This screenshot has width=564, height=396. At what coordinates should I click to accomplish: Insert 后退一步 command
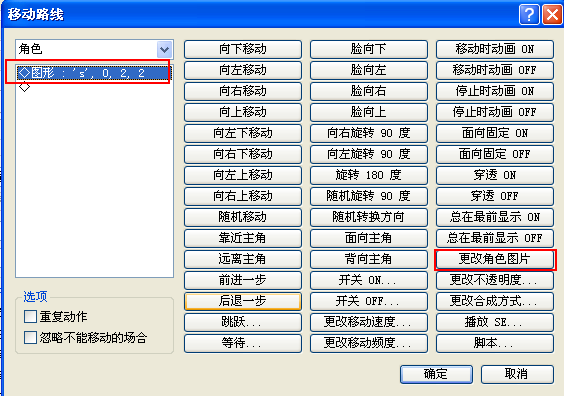point(243,301)
